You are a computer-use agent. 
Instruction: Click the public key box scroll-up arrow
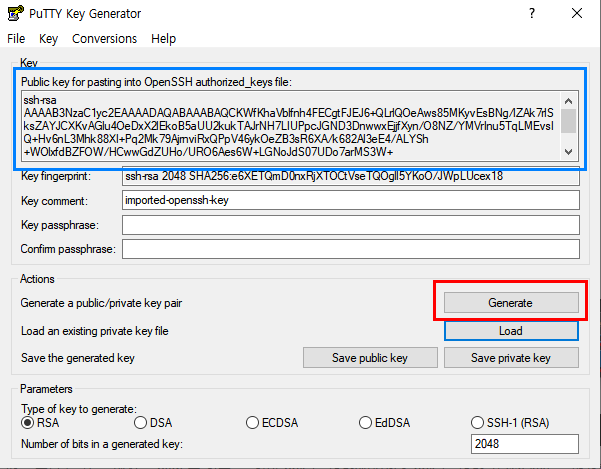[x=568, y=101]
